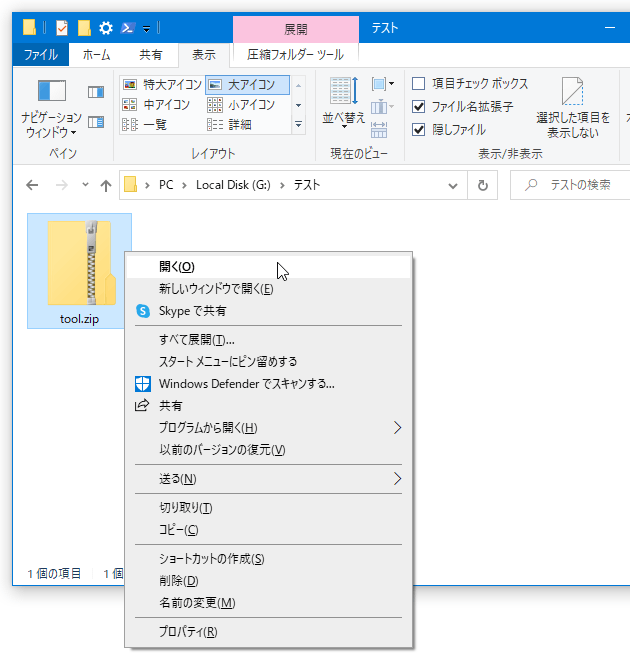
Task: Choose the 大アイコン layout
Action: coord(247,85)
